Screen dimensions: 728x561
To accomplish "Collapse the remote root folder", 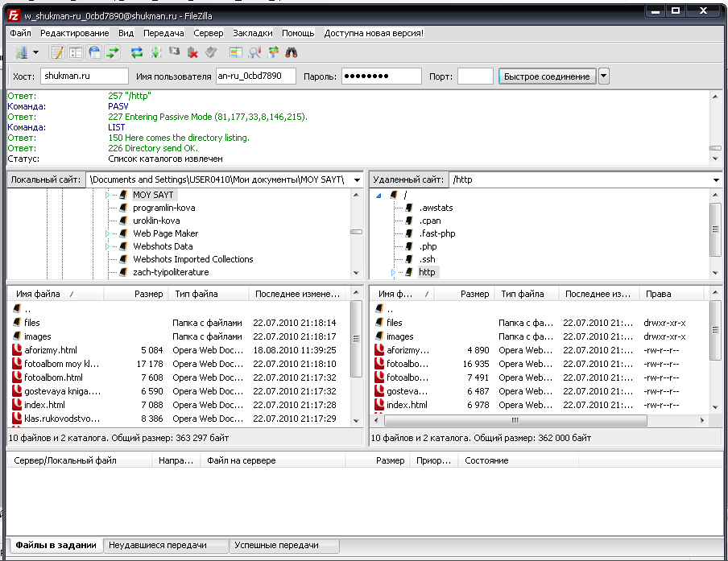I will (x=378, y=196).
